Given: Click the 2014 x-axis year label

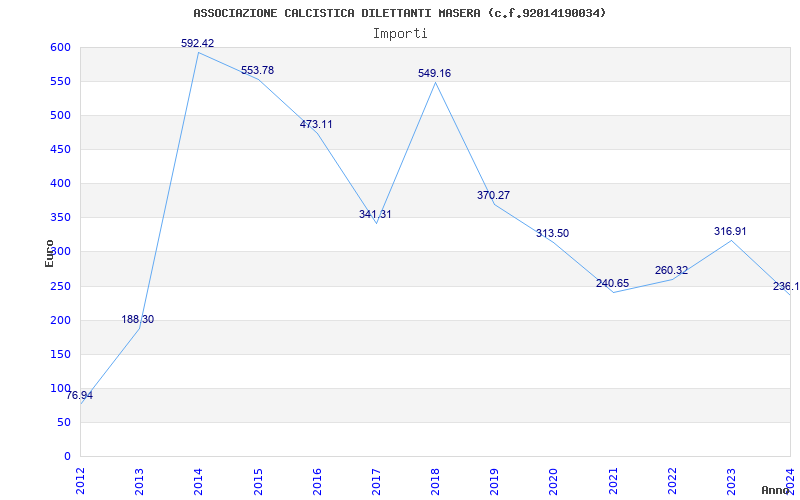Looking at the screenshot, I should click(198, 480).
